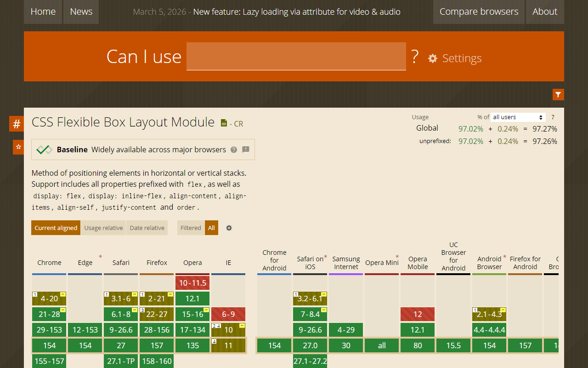Open the lazy loading news link
Viewport: 588px width, 368px height.
point(297,12)
